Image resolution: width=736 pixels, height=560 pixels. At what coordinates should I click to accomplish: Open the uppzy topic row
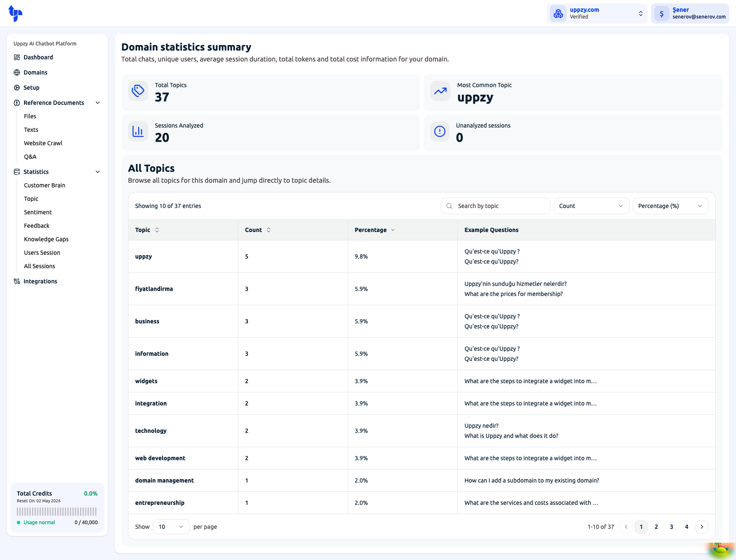(x=422, y=256)
